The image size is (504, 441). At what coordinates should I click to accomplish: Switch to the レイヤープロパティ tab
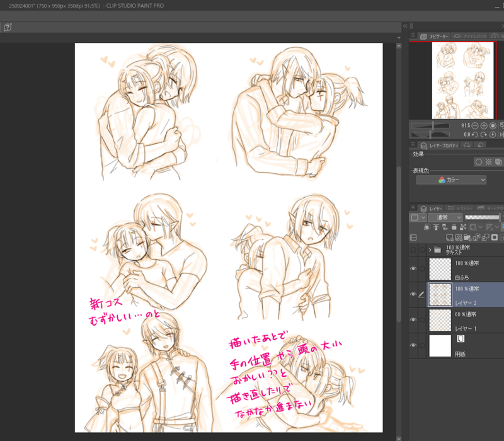click(440, 146)
